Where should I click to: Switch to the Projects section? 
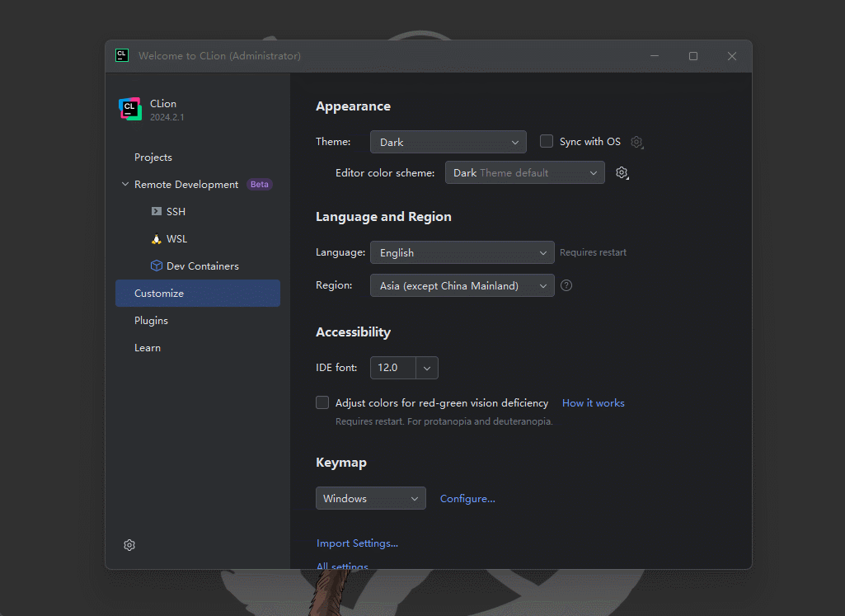click(153, 158)
